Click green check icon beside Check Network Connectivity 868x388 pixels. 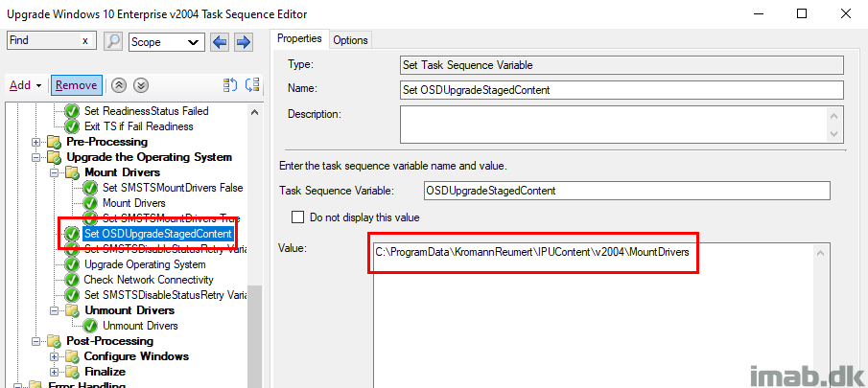tap(72, 280)
